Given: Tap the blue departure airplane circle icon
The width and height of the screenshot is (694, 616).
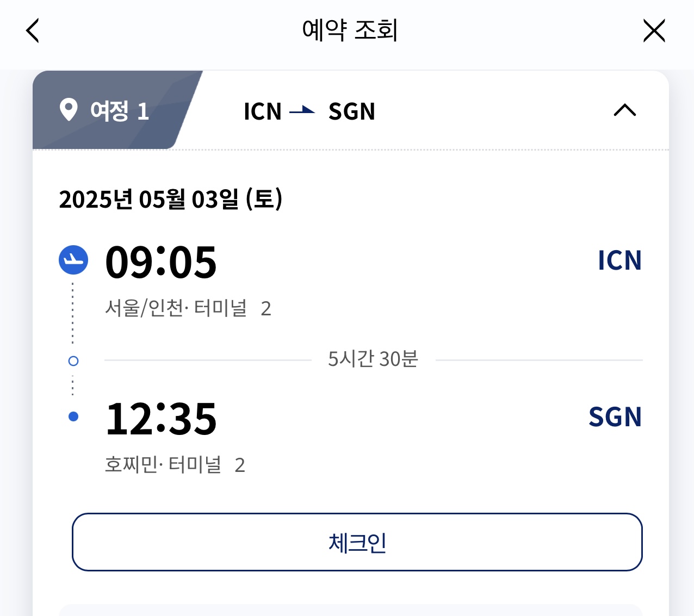Looking at the screenshot, I should [73, 260].
